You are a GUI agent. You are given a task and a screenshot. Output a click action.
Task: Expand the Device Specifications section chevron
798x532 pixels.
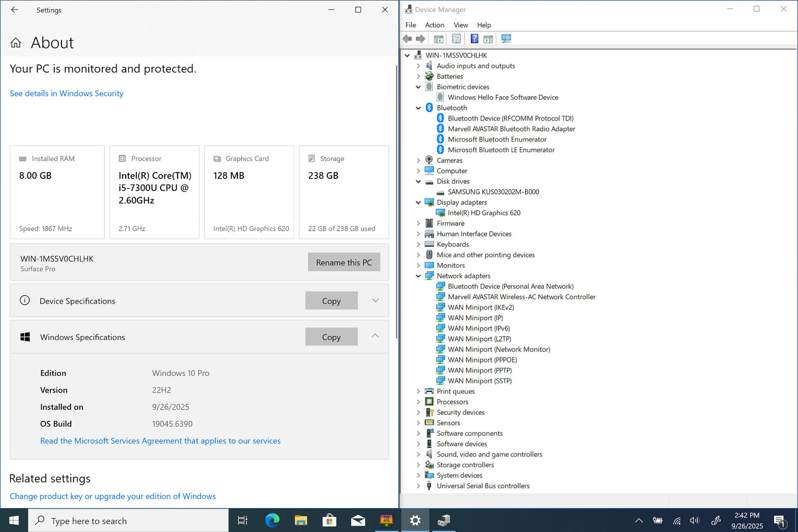(x=376, y=301)
